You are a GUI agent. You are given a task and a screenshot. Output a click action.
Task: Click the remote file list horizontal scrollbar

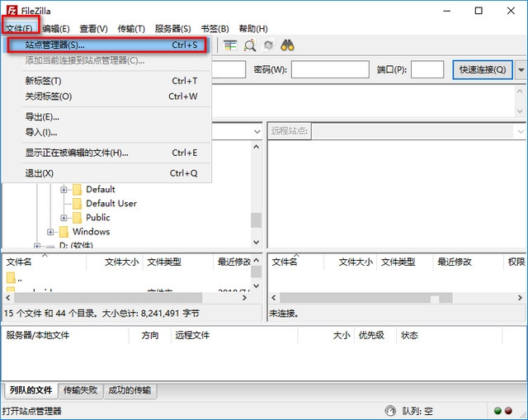397,298
